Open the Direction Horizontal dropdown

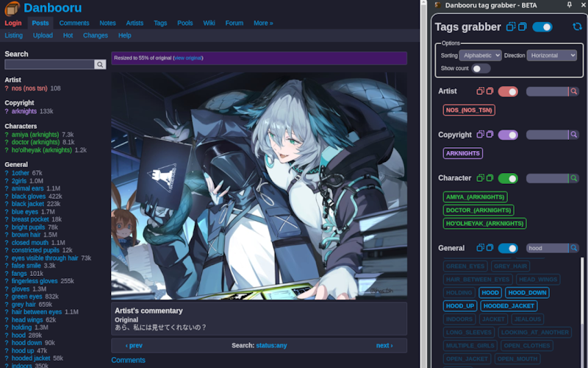tap(552, 55)
